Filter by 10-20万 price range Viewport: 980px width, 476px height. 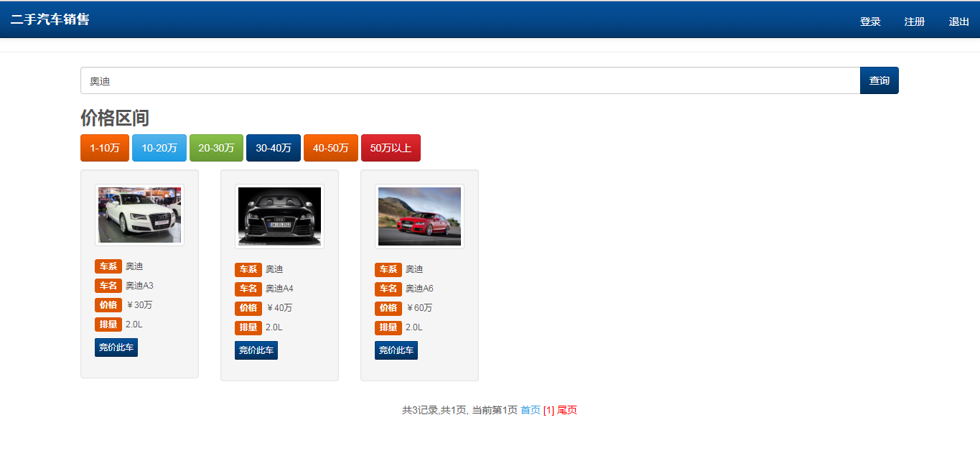[x=159, y=148]
